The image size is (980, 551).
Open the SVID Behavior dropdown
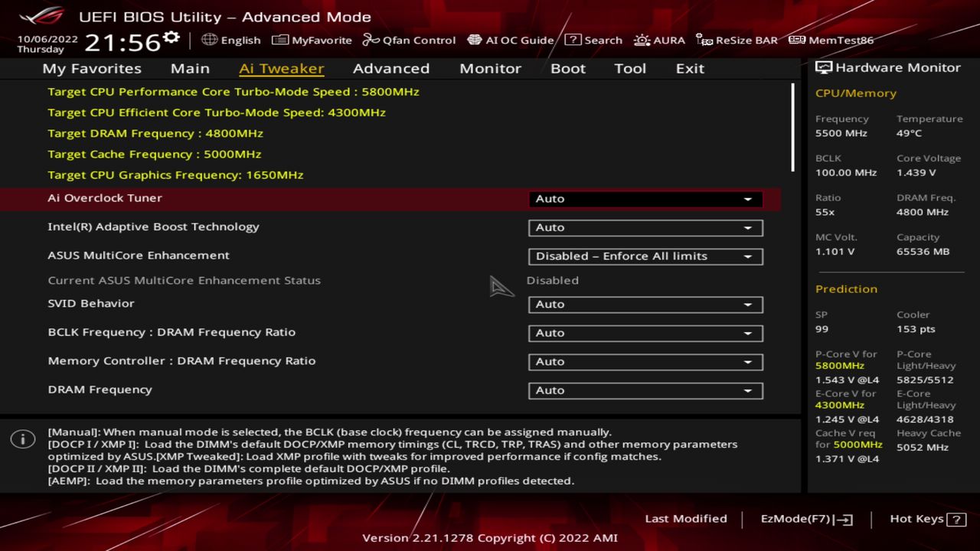pos(645,305)
